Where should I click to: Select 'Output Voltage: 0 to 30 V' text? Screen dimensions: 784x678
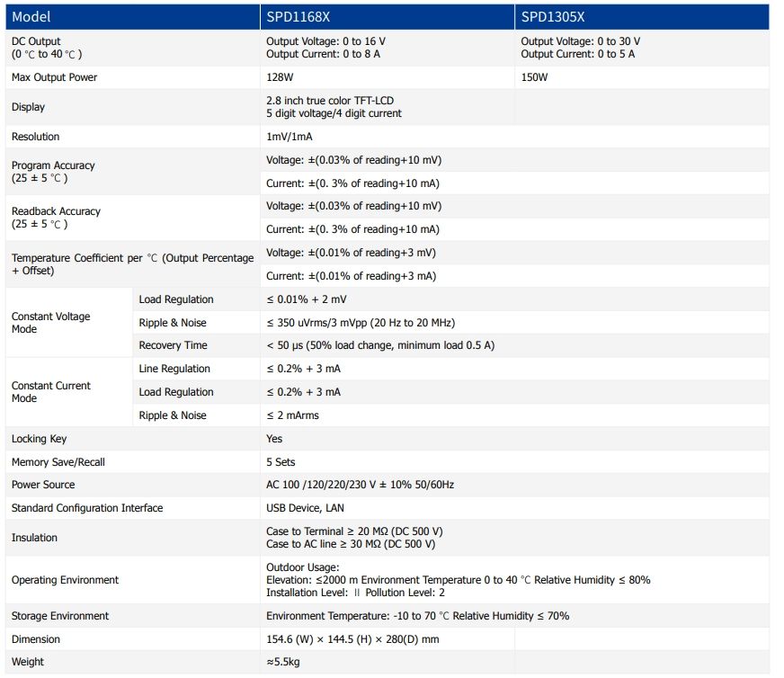[580, 41]
